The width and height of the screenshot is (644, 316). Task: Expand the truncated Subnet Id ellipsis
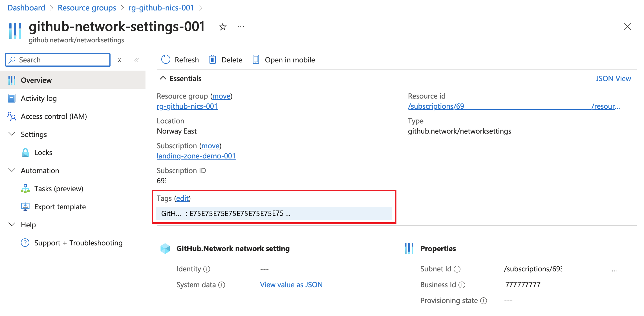(614, 270)
